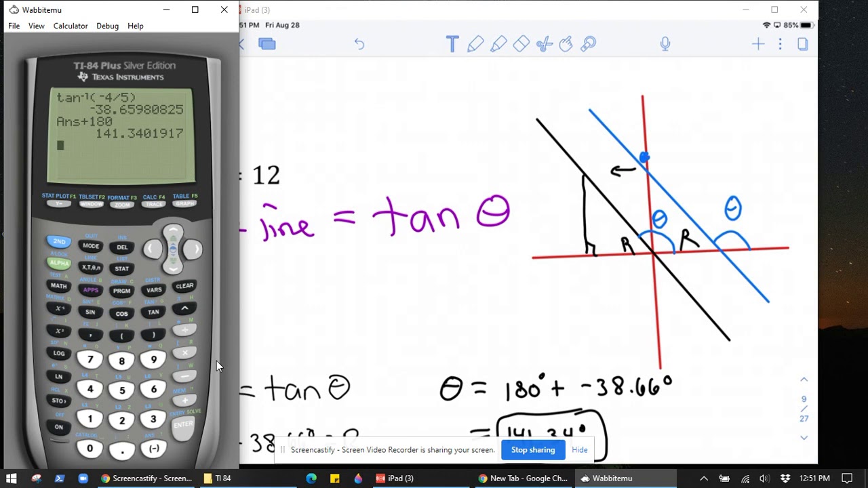Screen dimensions: 868x488
Task: Click the MODE key on the calculator
Action: coord(90,246)
